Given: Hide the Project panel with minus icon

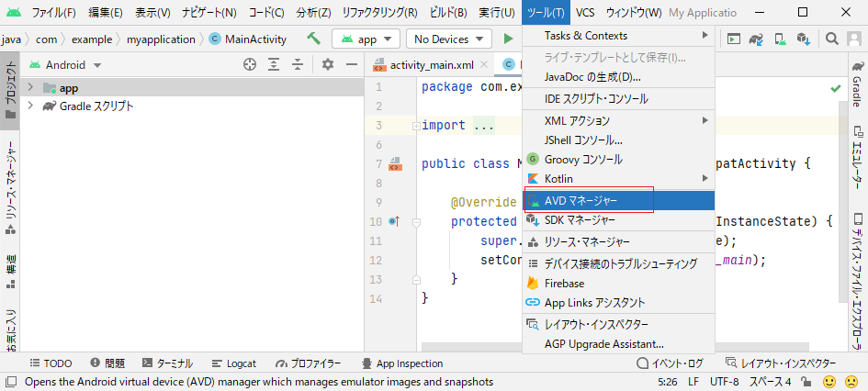Looking at the screenshot, I should point(351,64).
